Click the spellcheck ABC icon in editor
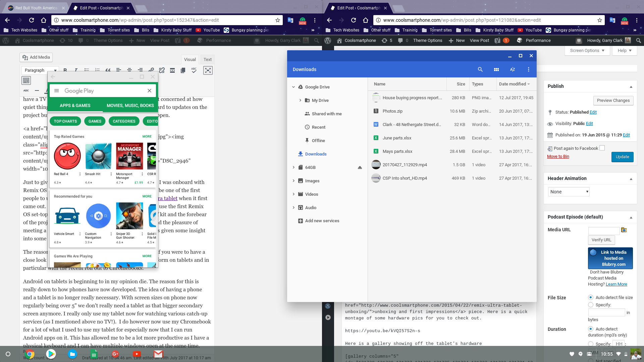The width and height of the screenshot is (644, 362). pyautogui.click(x=194, y=70)
